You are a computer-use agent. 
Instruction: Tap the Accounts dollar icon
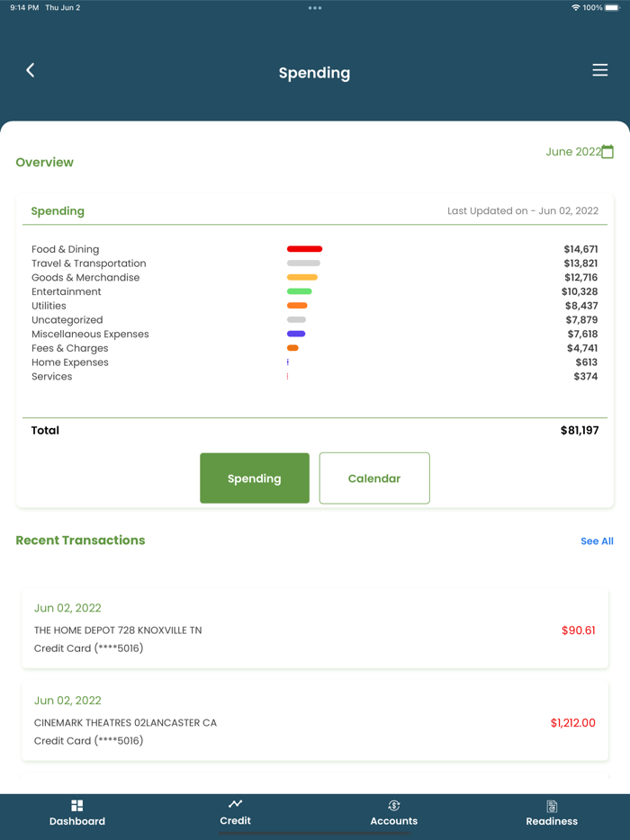click(394, 805)
